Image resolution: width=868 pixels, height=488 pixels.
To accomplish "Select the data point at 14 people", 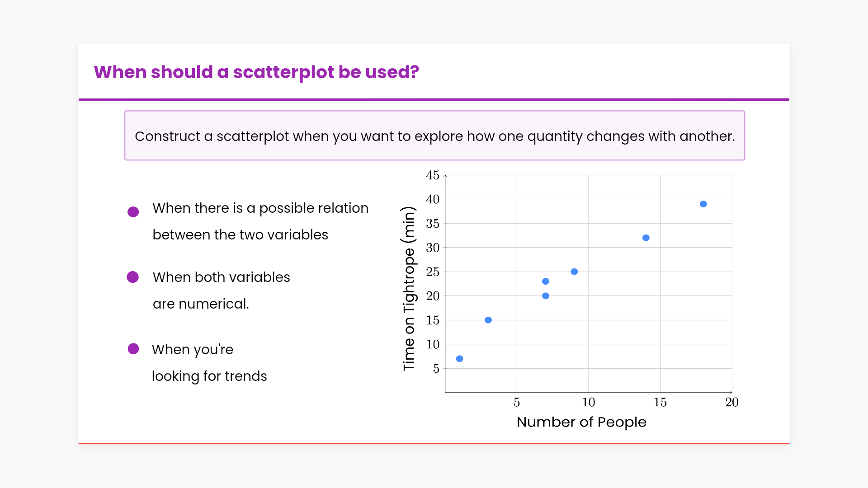I will (646, 238).
